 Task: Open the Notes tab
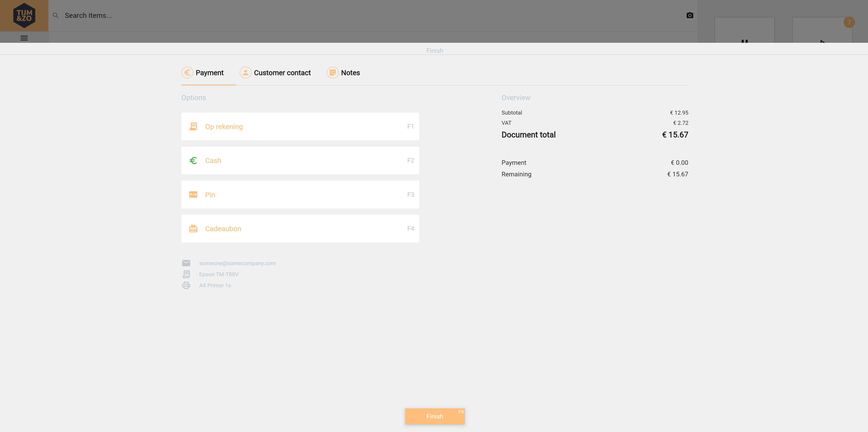[x=350, y=73]
